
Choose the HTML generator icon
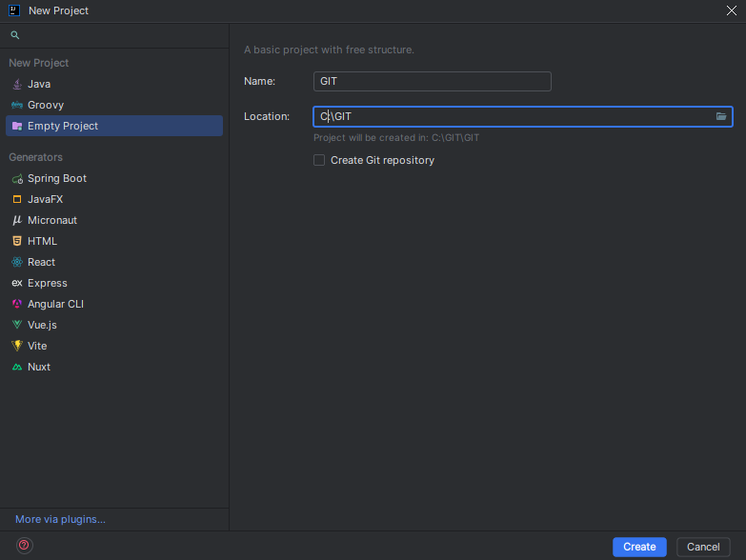(17, 241)
